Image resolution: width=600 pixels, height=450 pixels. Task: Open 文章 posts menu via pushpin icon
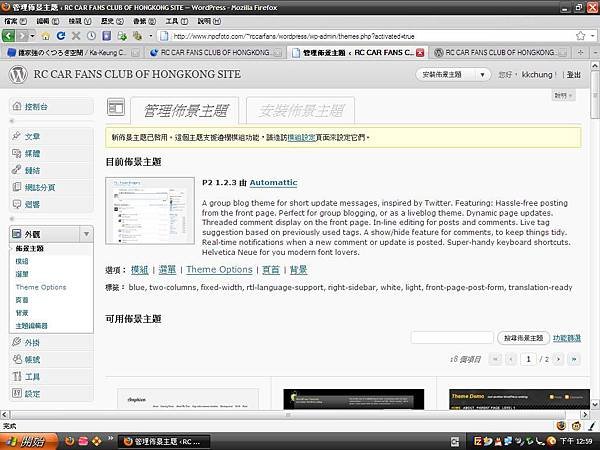click(16, 136)
